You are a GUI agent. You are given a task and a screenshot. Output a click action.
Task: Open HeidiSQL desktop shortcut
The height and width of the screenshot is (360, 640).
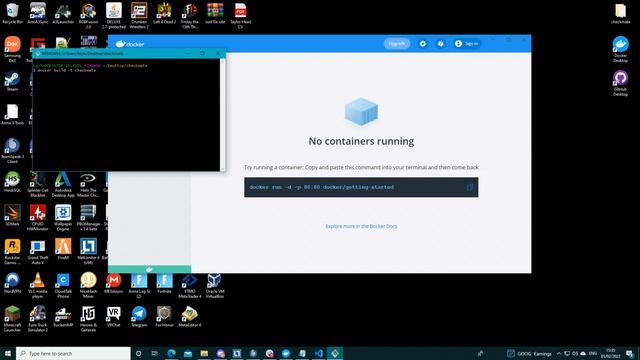tap(12, 182)
